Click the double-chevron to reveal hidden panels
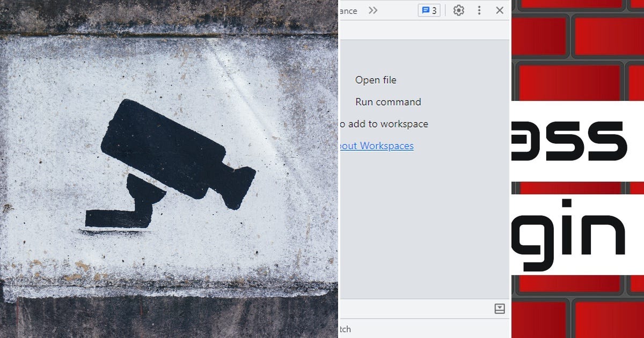The width and height of the screenshot is (644, 338). 373,10
